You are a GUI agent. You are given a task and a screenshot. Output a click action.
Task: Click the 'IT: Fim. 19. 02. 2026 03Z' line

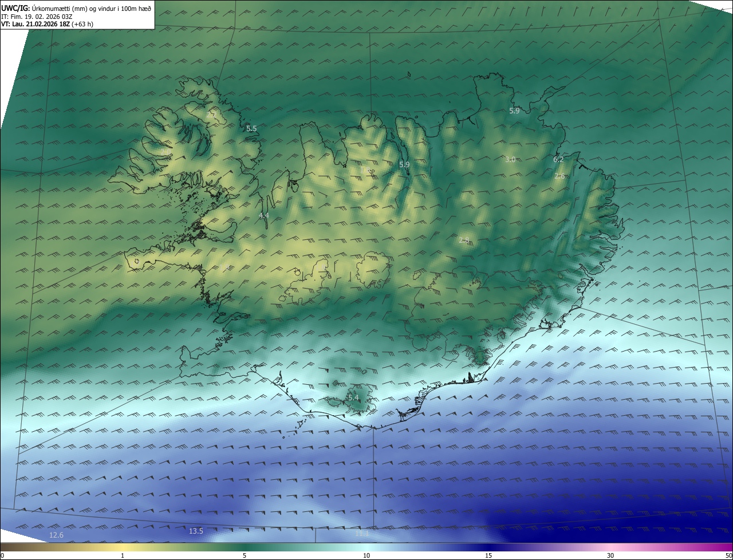click(38, 17)
